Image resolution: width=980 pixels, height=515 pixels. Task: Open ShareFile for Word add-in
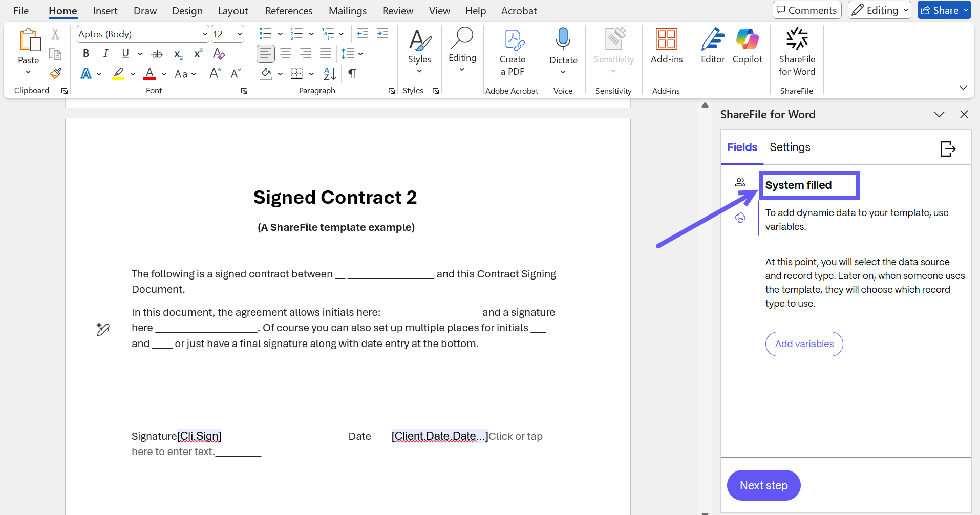pyautogui.click(x=796, y=52)
